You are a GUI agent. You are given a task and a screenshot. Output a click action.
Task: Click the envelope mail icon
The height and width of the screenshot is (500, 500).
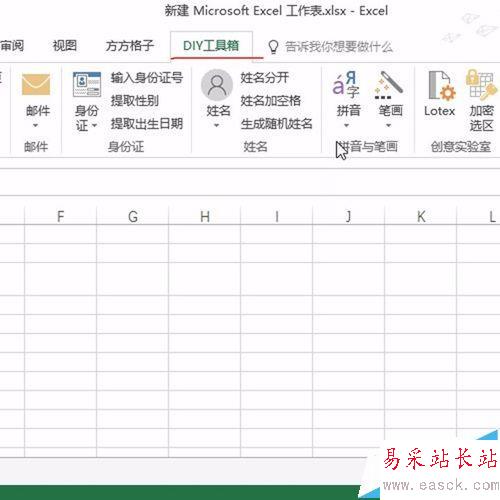pyautogui.click(x=36, y=84)
